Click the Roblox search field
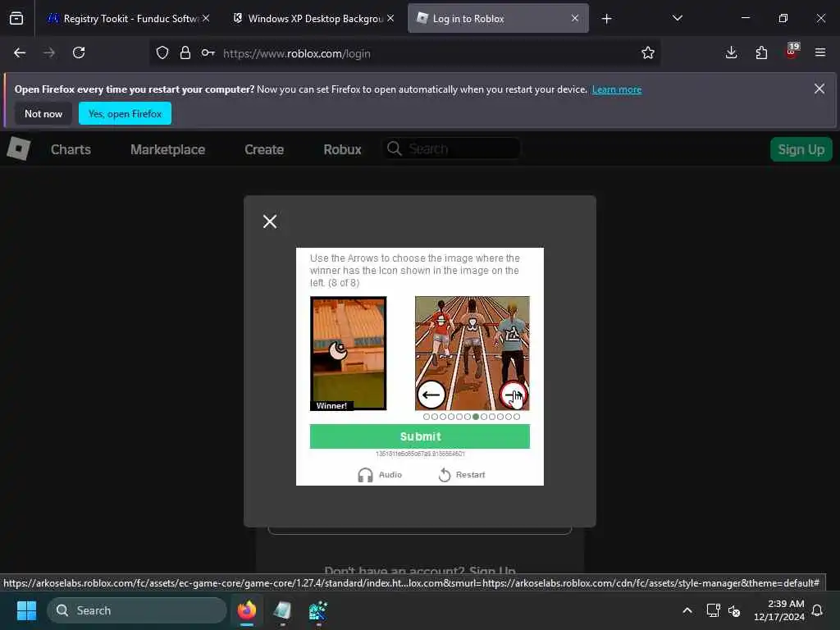 coord(451,149)
